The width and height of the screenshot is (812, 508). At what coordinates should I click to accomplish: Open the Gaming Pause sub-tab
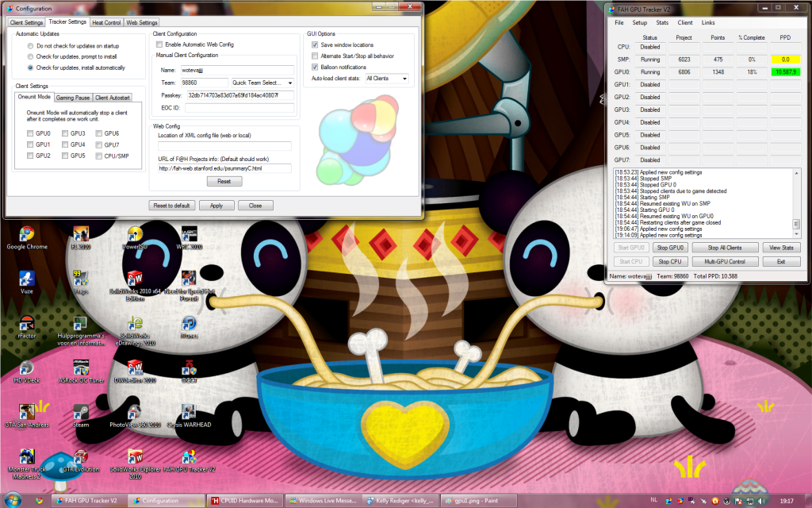click(x=73, y=98)
